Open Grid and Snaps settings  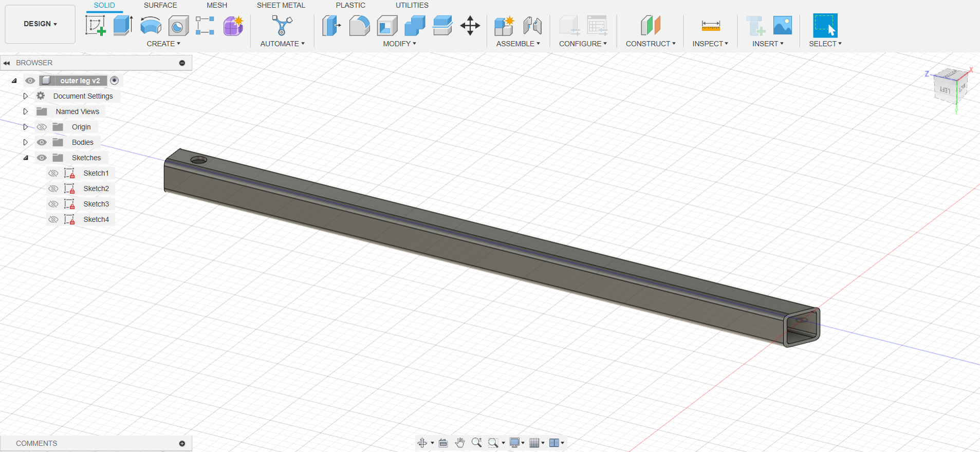pyautogui.click(x=537, y=443)
